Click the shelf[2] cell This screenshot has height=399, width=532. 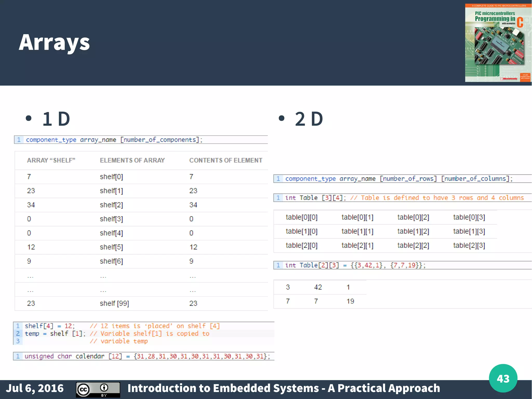111,205
